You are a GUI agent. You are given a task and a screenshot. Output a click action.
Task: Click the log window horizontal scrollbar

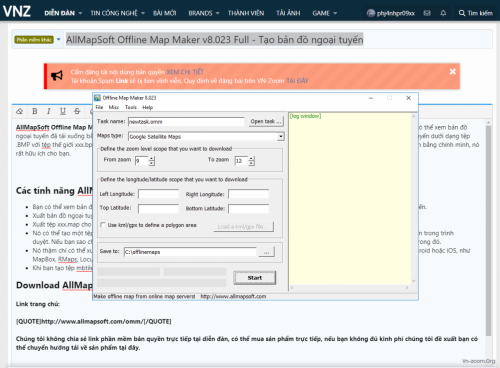coord(349,287)
